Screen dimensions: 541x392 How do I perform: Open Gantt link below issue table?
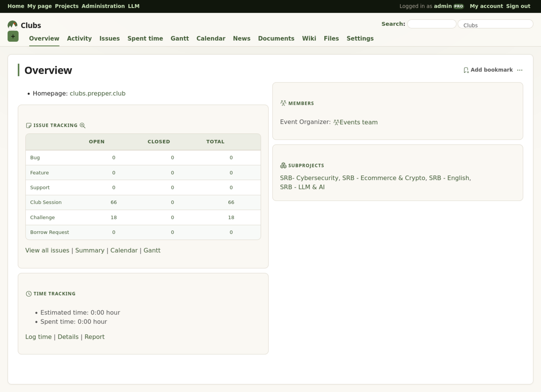click(152, 250)
